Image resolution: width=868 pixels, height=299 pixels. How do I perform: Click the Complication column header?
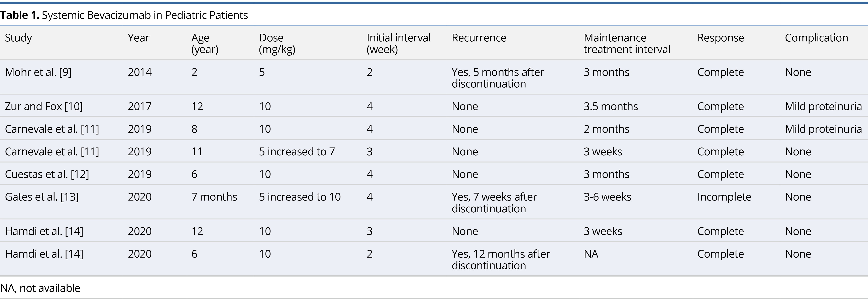point(816,38)
